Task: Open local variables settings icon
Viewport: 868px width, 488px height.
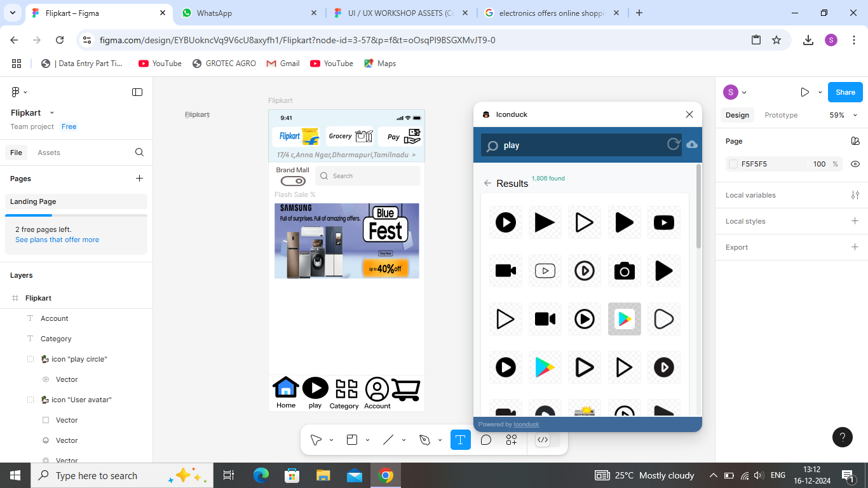Action: pyautogui.click(x=855, y=195)
